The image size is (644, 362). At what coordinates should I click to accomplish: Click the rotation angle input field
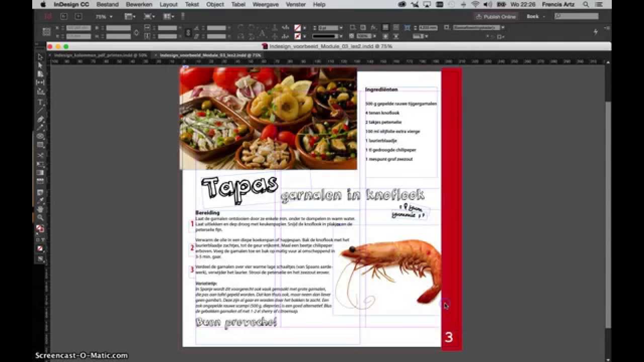(216, 28)
